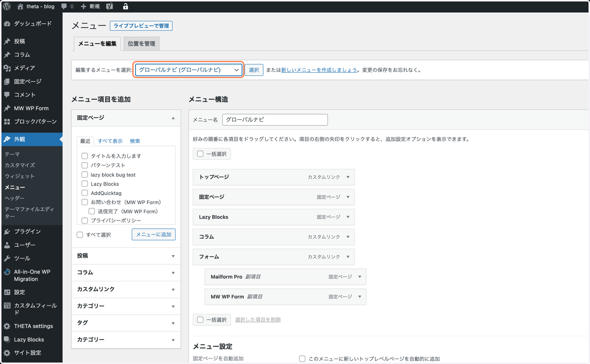This screenshot has height=364, width=590.
Task: Click the 固定ページ pages icon
Action: (x=7, y=82)
